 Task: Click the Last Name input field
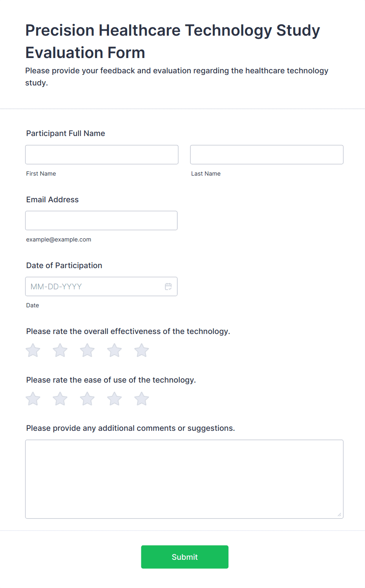tap(267, 154)
